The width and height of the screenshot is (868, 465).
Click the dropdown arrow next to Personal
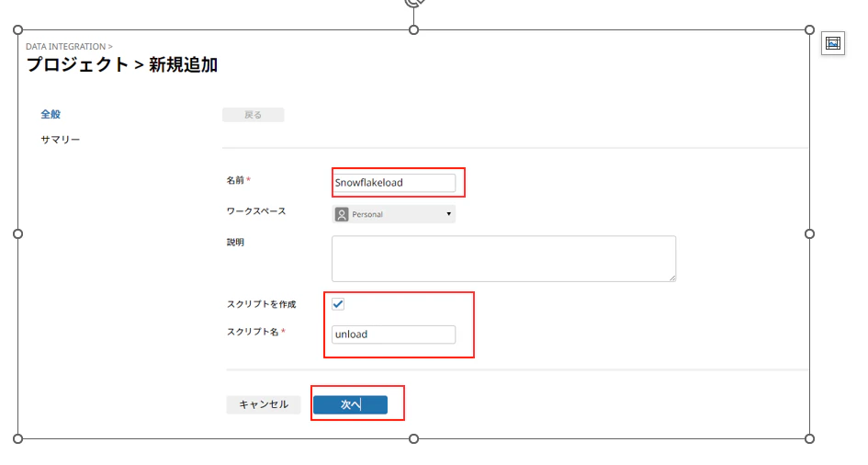pyautogui.click(x=448, y=214)
